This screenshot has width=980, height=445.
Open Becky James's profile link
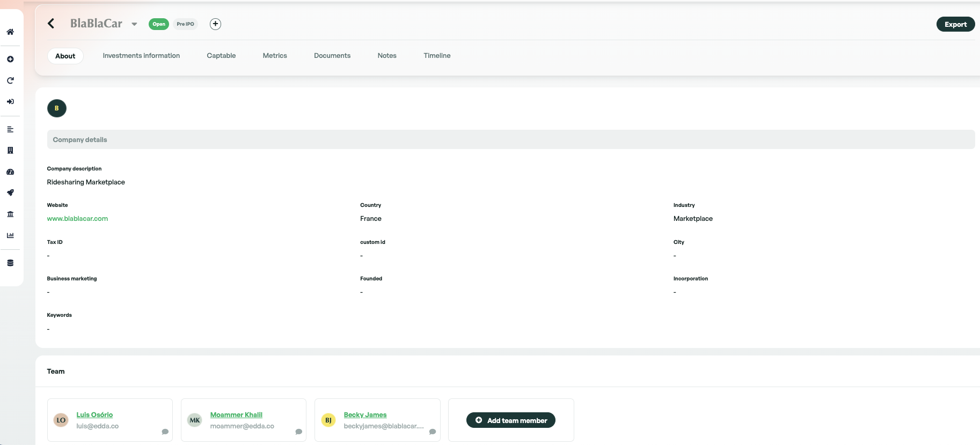[365, 415]
